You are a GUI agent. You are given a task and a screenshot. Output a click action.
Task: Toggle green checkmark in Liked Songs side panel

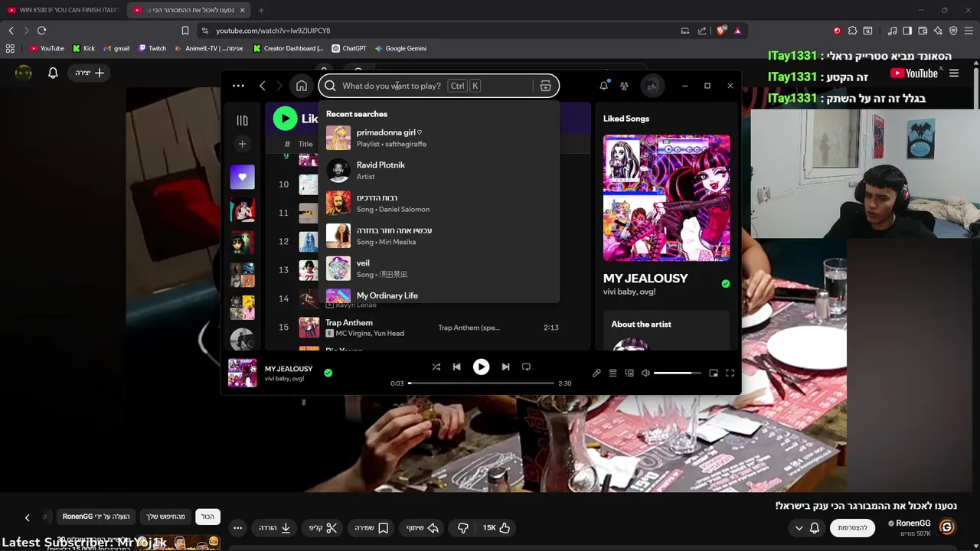(x=726, y=283)
